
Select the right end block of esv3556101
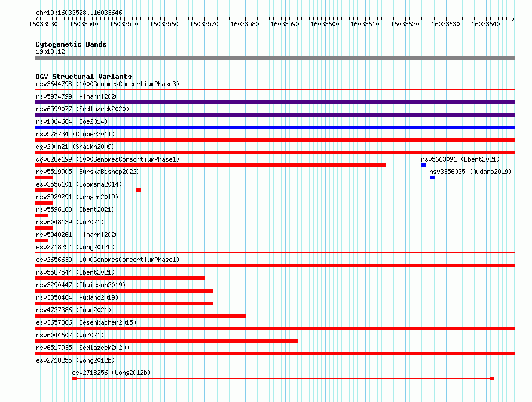click(x=139, y=190)
